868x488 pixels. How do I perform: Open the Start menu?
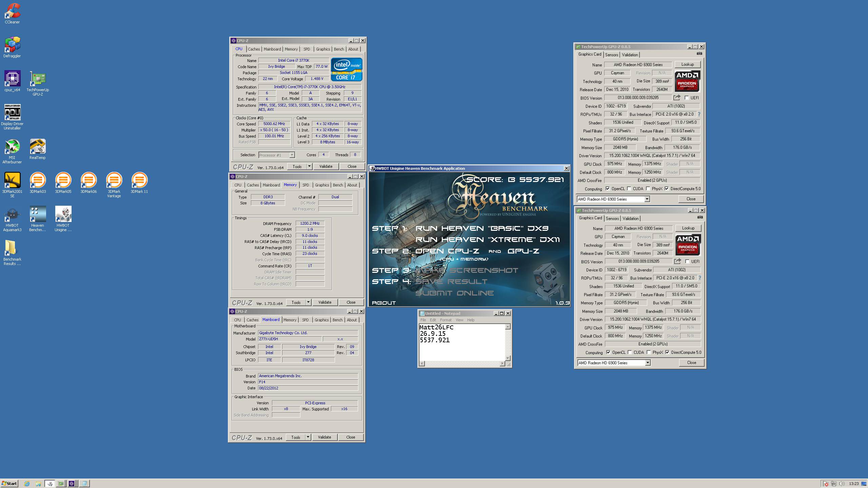click(x=9, y=484)
